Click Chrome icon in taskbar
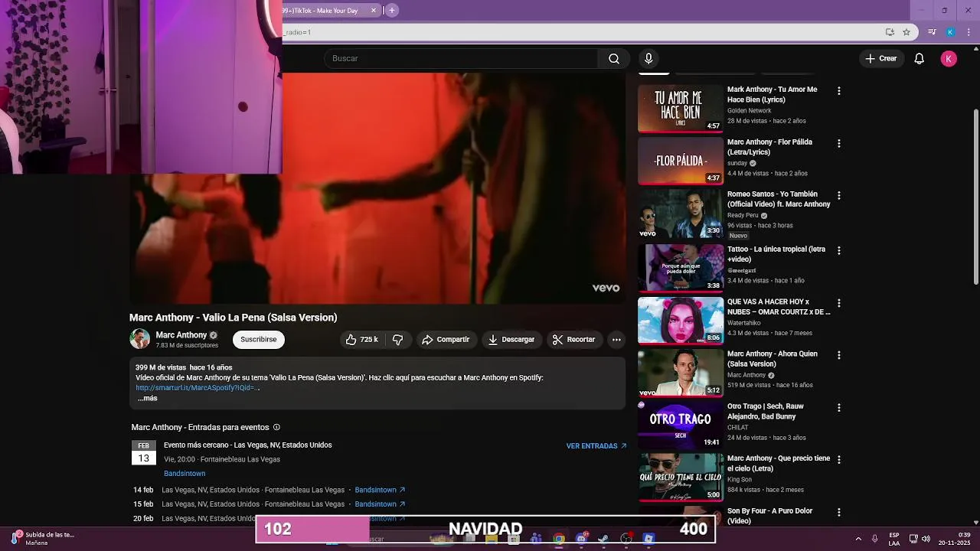This screenshot has width=980, height=551. [559, 539]
